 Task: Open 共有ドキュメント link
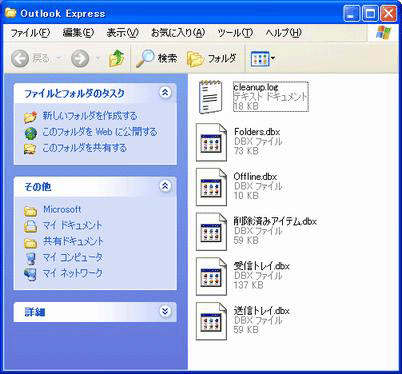point(73,241)
